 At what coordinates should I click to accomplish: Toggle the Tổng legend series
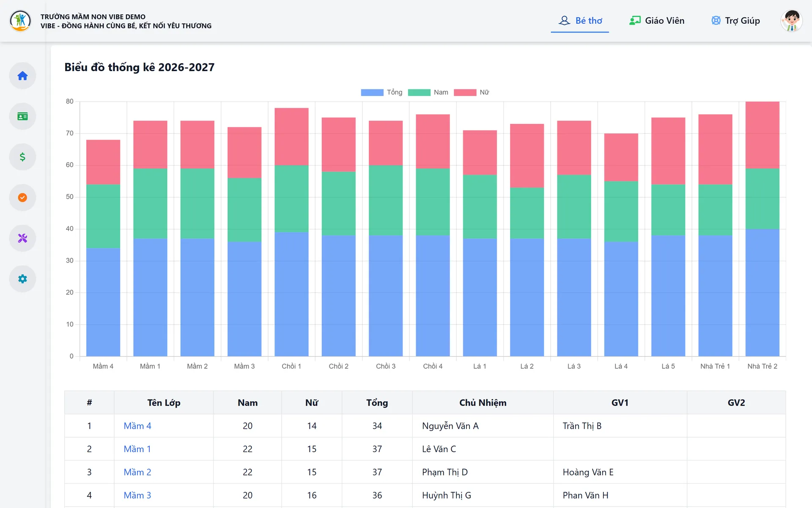(381, 92)
